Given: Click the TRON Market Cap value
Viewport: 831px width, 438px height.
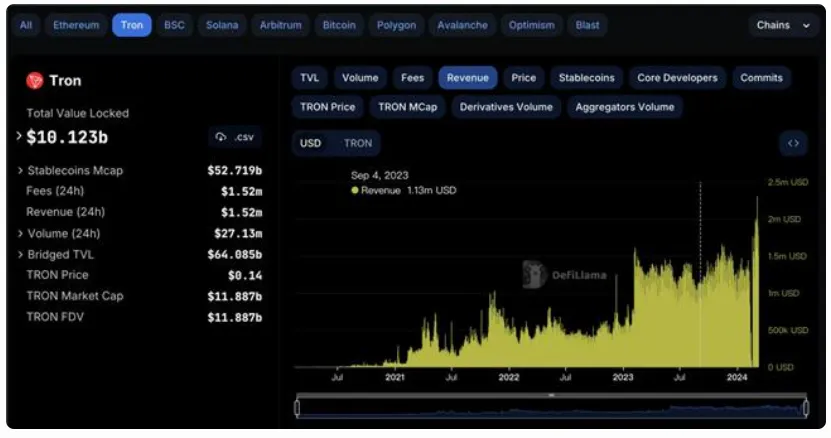Looking at the screenshot, I should click(x=234, y=296).
